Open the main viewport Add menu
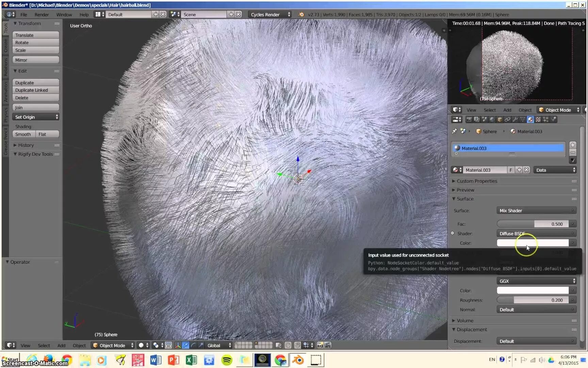 [61, 346]
